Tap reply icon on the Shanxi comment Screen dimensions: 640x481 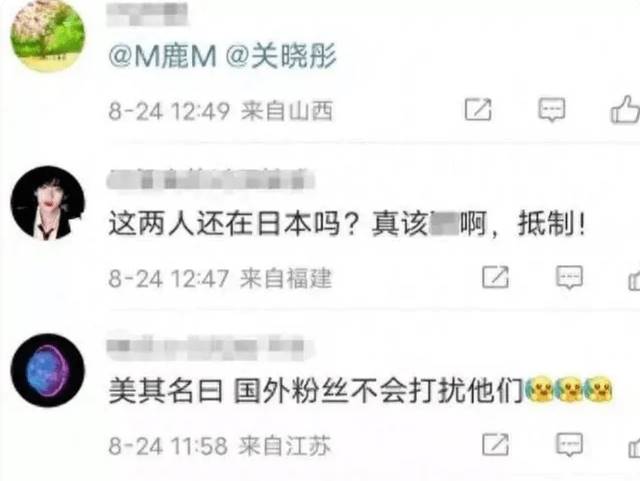tap(551, 109)
